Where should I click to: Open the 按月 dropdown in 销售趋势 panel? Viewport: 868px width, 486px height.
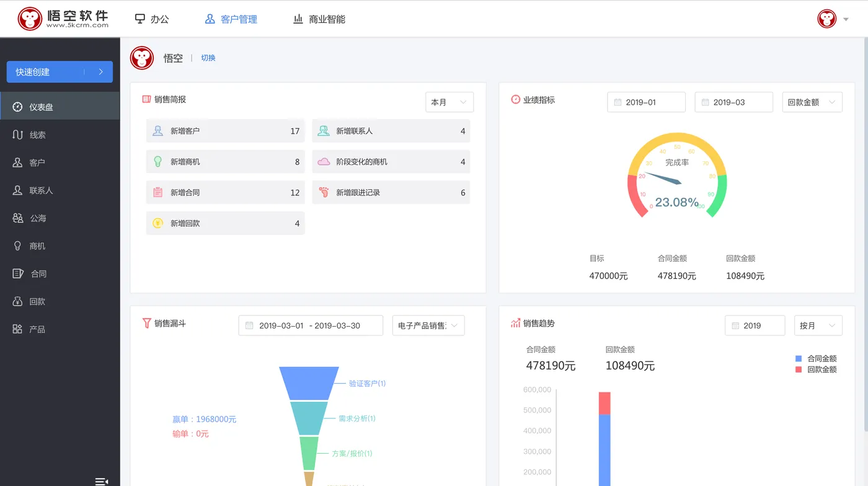[x=818, y=325]
